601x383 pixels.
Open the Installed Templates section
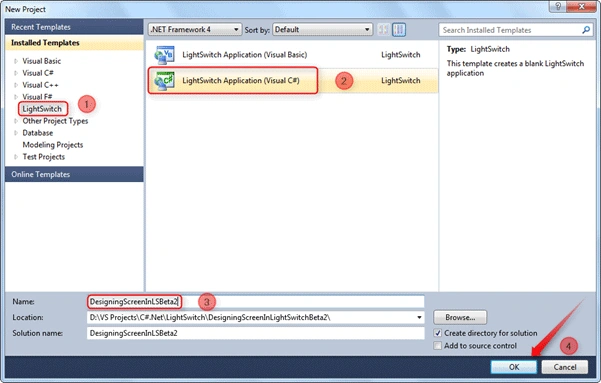74,43
